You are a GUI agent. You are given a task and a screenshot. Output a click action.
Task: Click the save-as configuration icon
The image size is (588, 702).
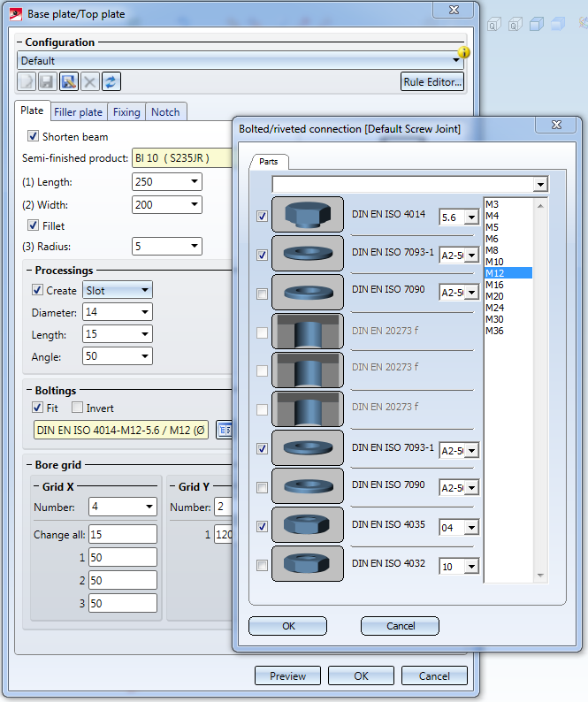tap(69, 82)
